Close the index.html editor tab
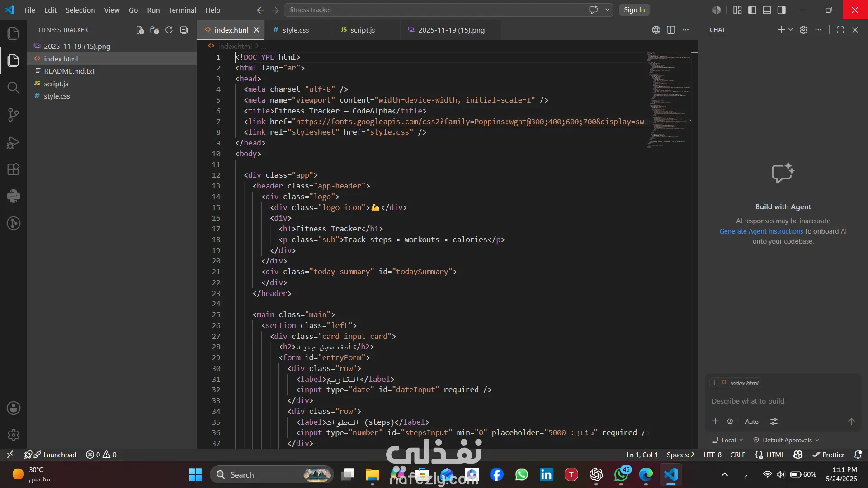Image resolution: width=868 pixels, height=488 pixels. [x=256, y=30]
